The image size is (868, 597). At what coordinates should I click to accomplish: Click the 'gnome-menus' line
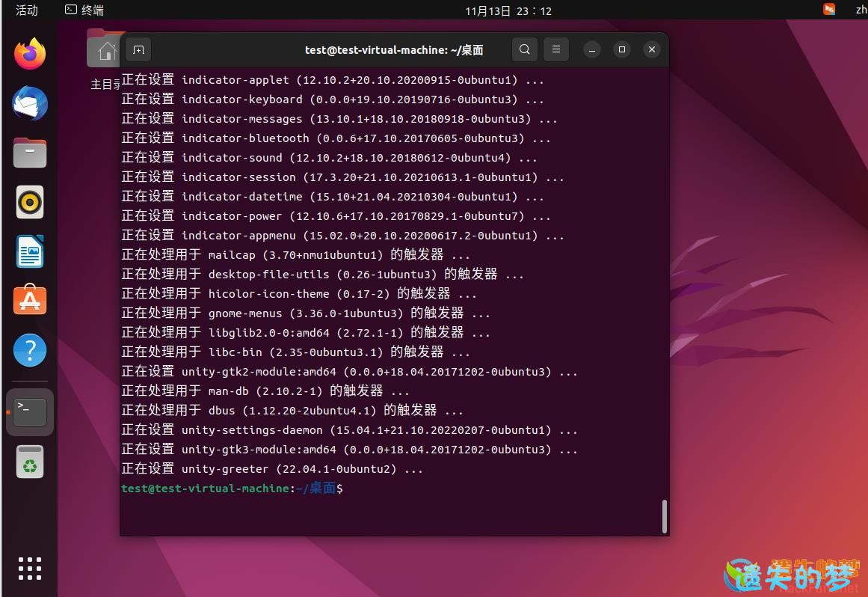pos(306,313)
